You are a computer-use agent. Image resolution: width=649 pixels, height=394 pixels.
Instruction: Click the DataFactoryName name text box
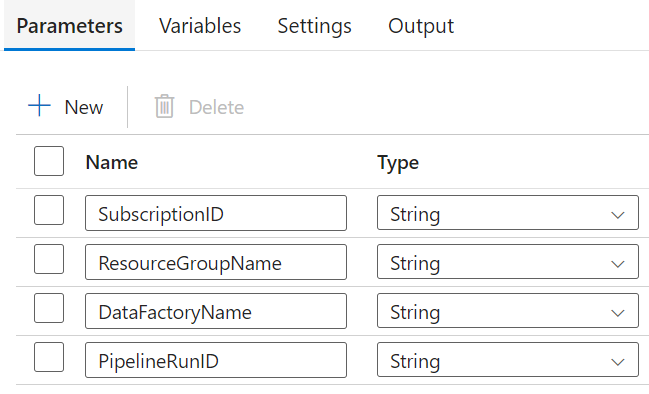(x=216, y=311)
